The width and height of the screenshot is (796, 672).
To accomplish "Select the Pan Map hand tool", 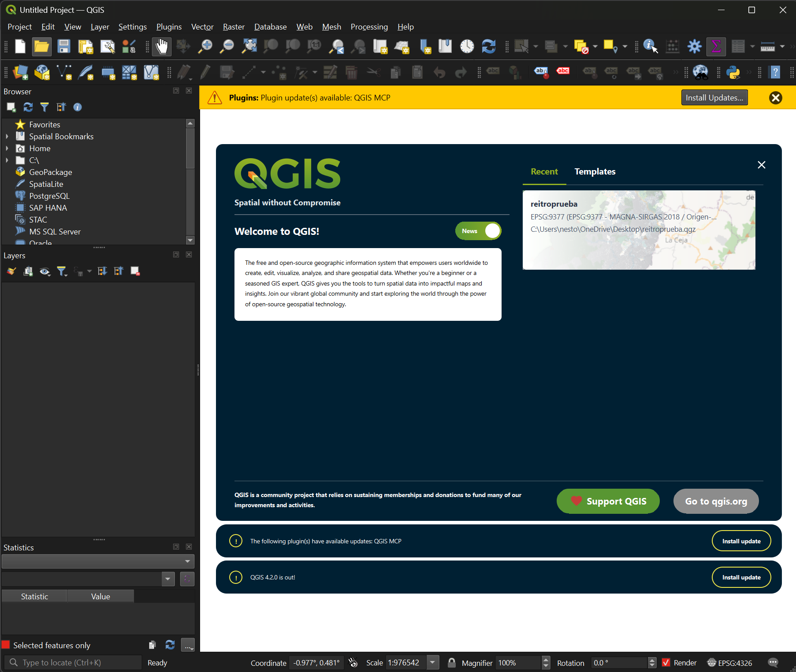I will 162,46.
